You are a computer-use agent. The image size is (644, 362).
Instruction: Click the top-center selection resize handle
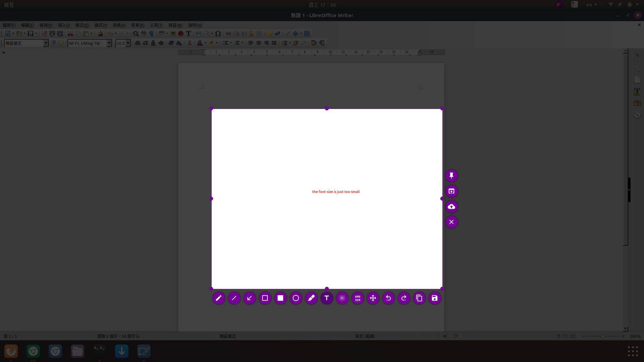click(327, 109)
